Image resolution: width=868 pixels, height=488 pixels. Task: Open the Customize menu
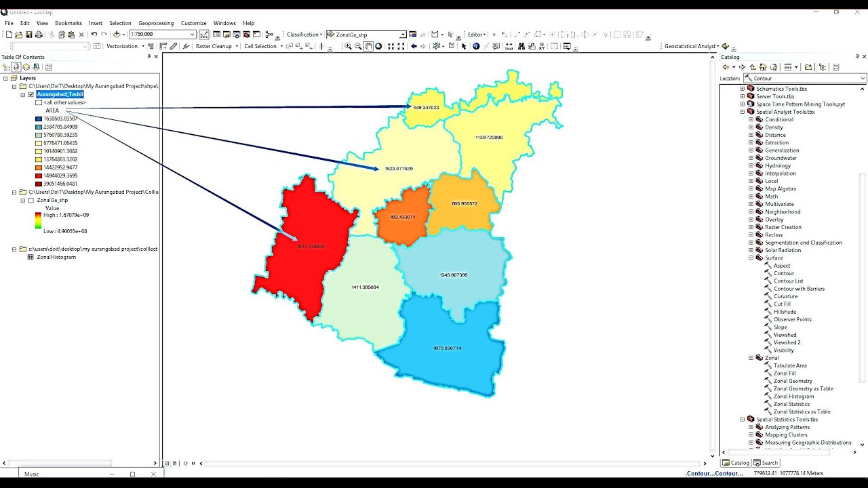[x=193, y=23]
